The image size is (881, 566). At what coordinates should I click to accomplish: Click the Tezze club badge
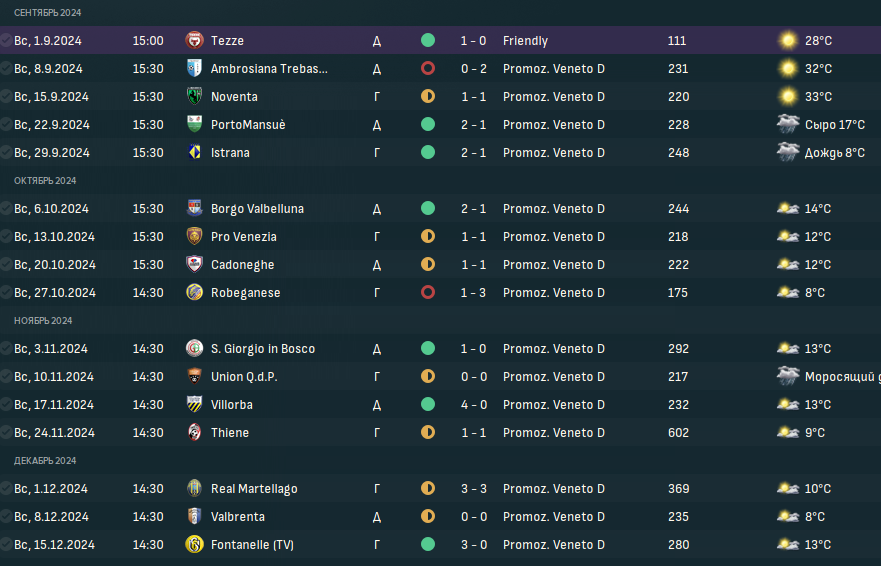(195, 41)
